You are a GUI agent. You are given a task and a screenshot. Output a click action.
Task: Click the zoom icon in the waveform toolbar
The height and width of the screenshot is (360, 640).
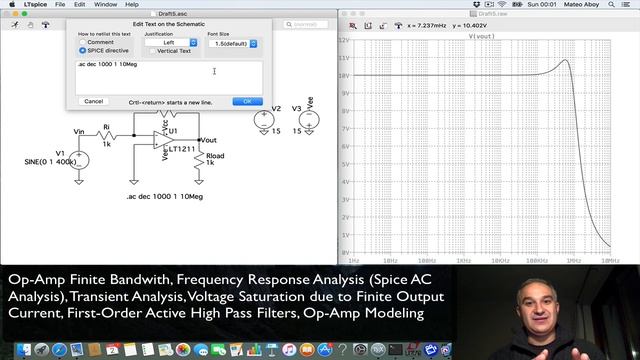tap(353, 26)
